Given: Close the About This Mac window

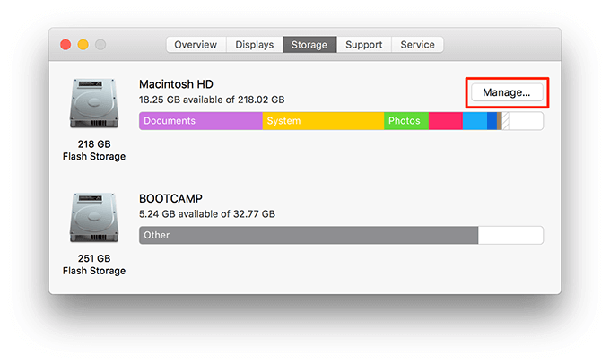Looking at the screenshot, I should coord(65,45).
